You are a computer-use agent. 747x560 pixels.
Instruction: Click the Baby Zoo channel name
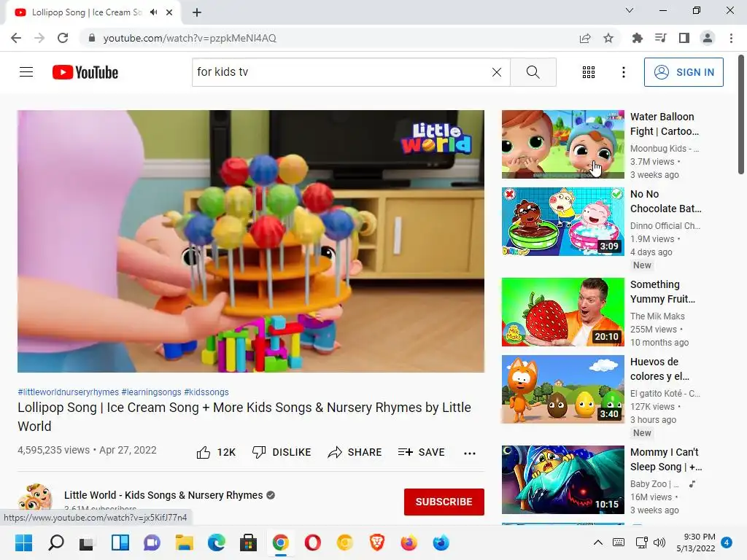click(x=654, y=484)
